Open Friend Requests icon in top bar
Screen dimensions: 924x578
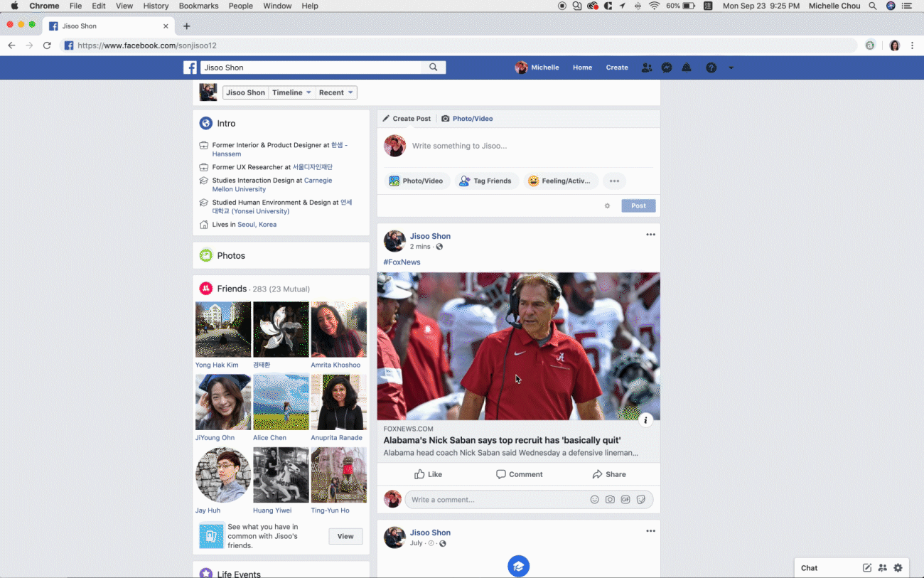click(x=646, y=68)
